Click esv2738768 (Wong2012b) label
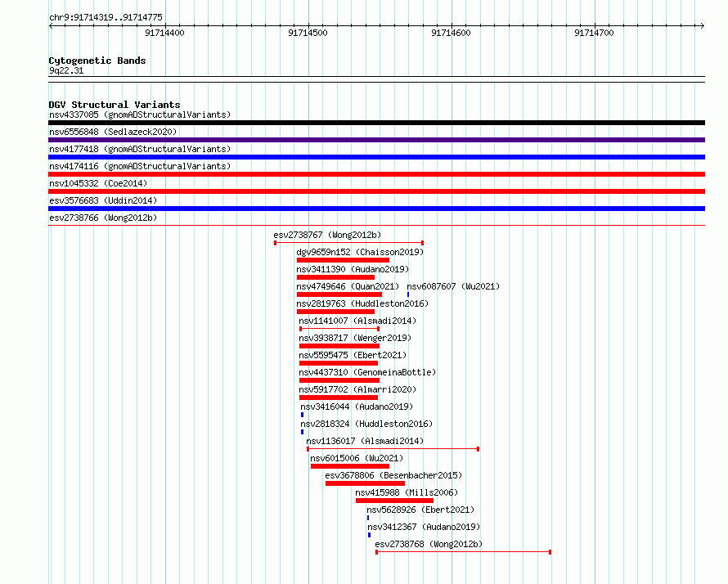The image size is (728, 584). pos(429,544)
